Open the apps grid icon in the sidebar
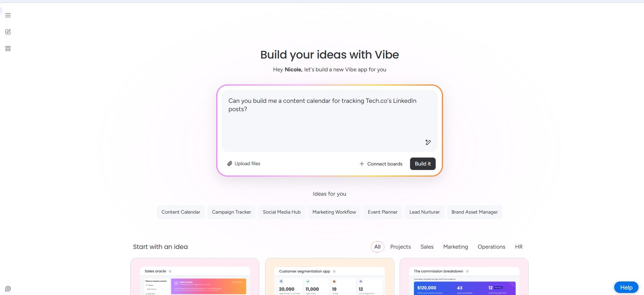Screen dimensions: 644x295 8,48
